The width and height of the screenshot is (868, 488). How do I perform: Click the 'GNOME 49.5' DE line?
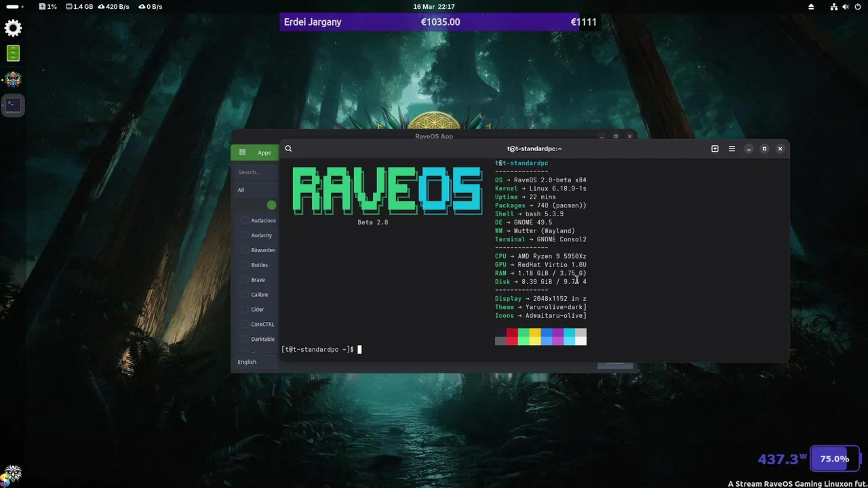pos(524,222)
